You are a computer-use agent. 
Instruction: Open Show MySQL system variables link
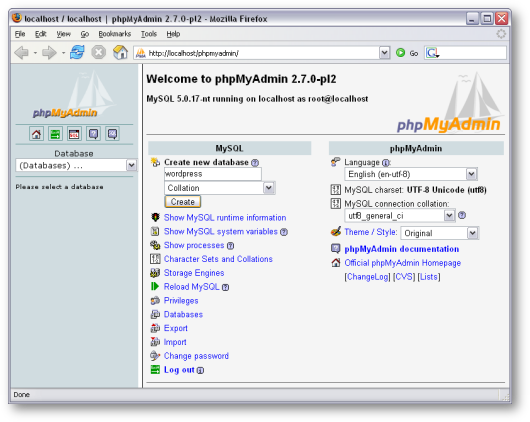pos(221,232)
